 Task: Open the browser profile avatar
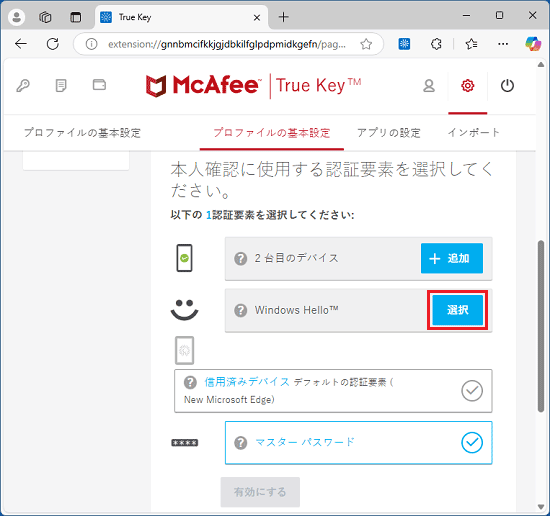coord(16,17)
